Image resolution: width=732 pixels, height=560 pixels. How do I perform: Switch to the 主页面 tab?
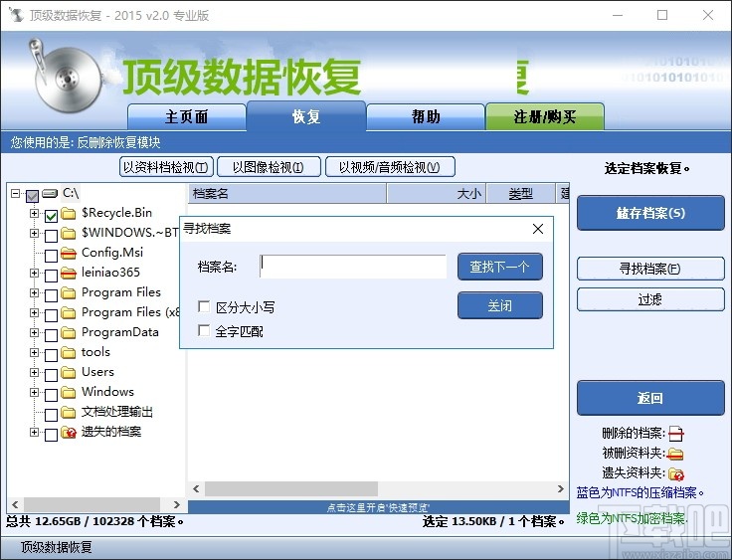(186, 116)
